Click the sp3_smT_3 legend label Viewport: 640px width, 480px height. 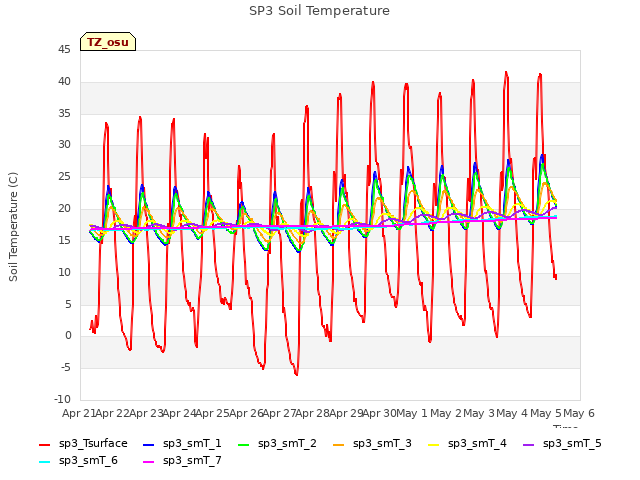(x=382, y=444)
